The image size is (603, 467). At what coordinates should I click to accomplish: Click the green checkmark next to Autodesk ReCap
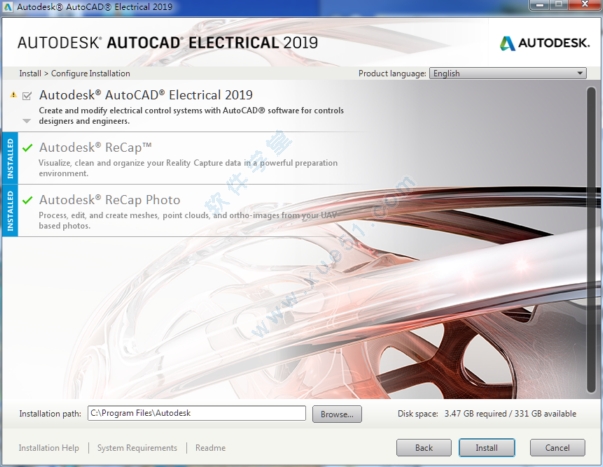pyautogui.click(x=27, y=147)
